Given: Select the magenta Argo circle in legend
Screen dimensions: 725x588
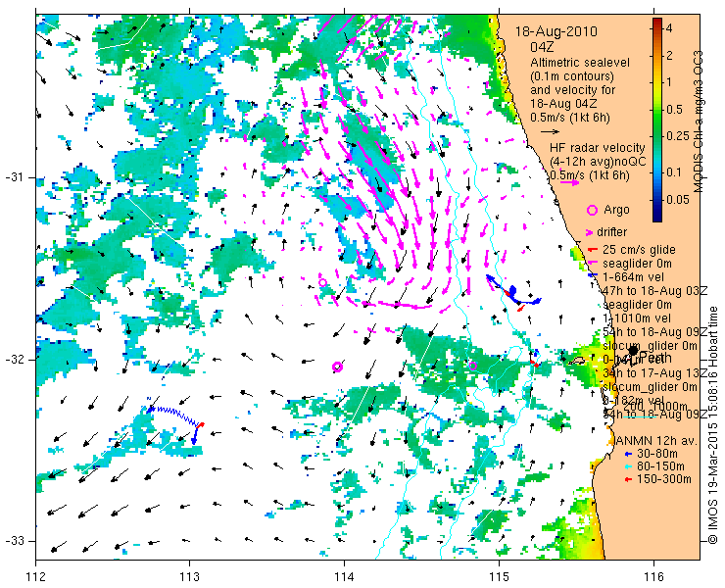Looking at the screenshot, I should (592, 211).
